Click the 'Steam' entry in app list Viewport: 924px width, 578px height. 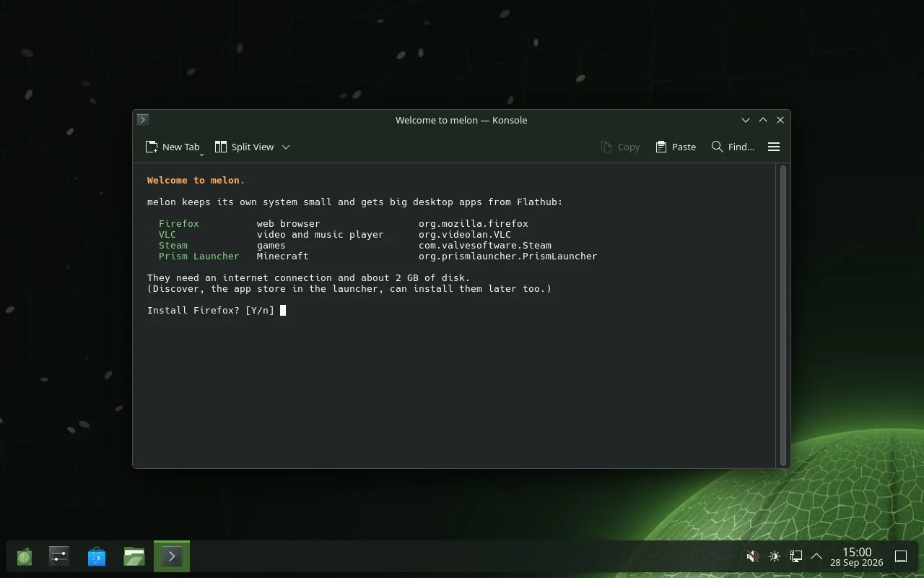coord(173,246)
